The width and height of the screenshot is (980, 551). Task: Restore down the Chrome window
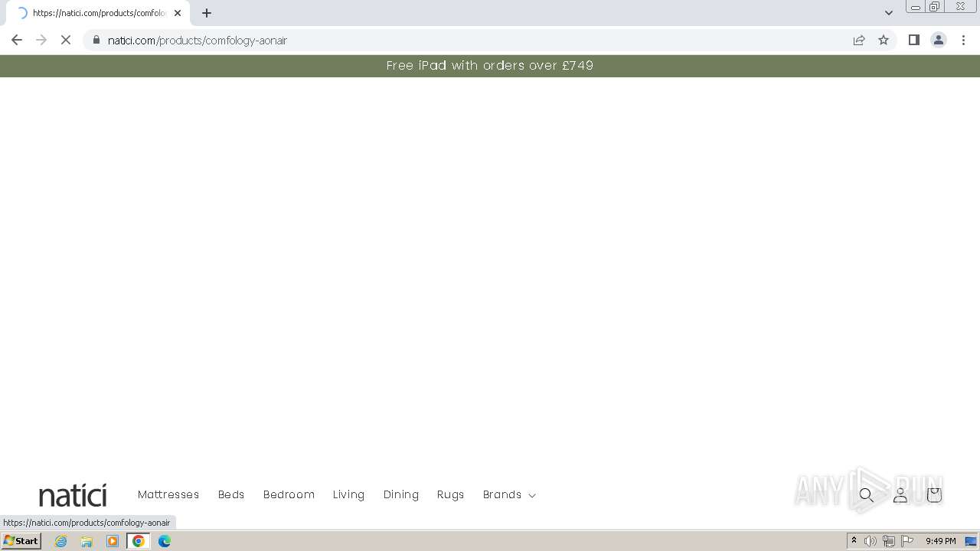[x=935, y=7]
